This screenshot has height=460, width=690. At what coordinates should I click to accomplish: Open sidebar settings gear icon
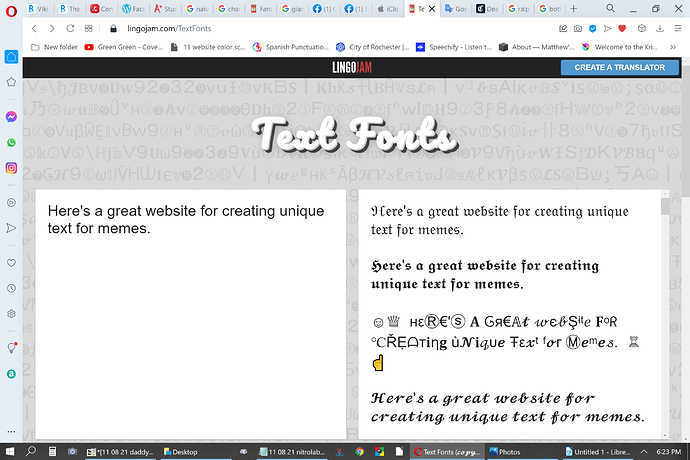tap(11, 314)
